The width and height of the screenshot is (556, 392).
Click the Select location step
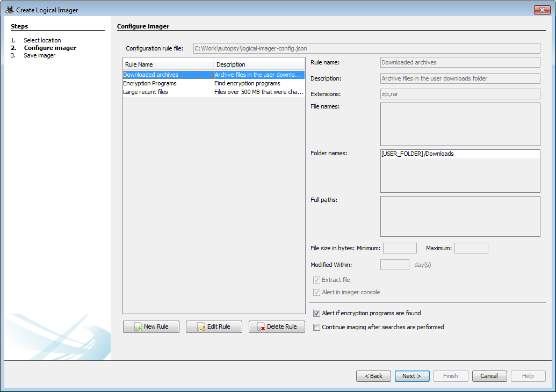point(42,40)
